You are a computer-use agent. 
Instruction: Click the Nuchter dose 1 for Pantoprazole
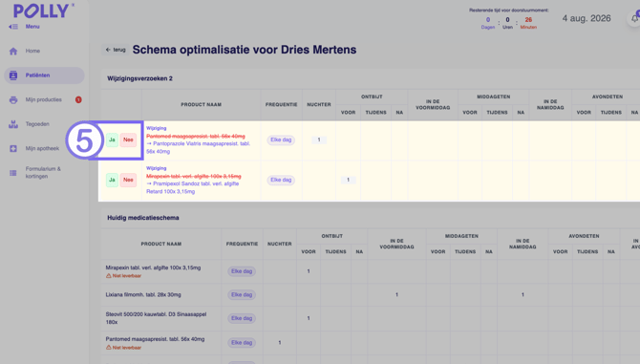pyautogui.click(x=319, y=140)
